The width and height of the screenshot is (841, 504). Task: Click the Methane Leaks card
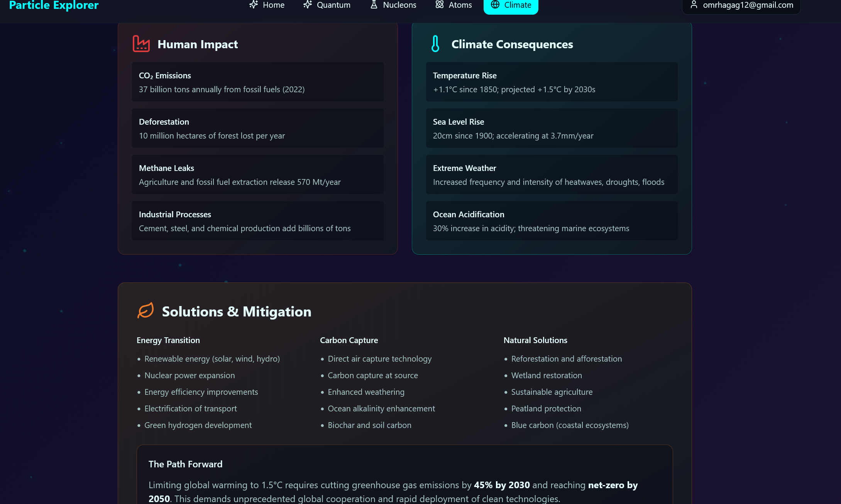click(x=258, y=174)
